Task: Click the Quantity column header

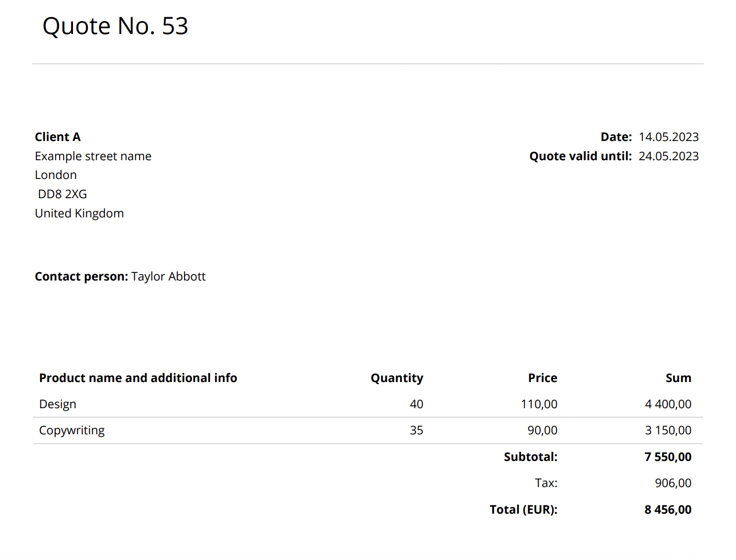Action: 397,378
